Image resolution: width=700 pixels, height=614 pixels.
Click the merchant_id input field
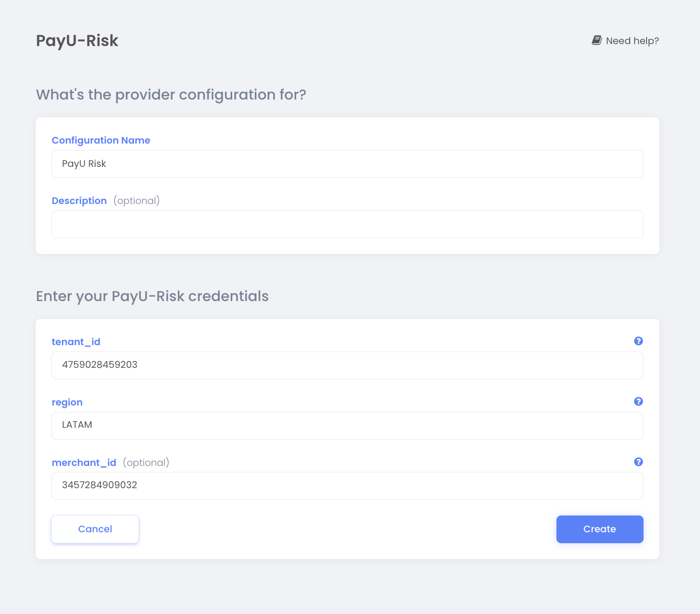click(348, 486)
